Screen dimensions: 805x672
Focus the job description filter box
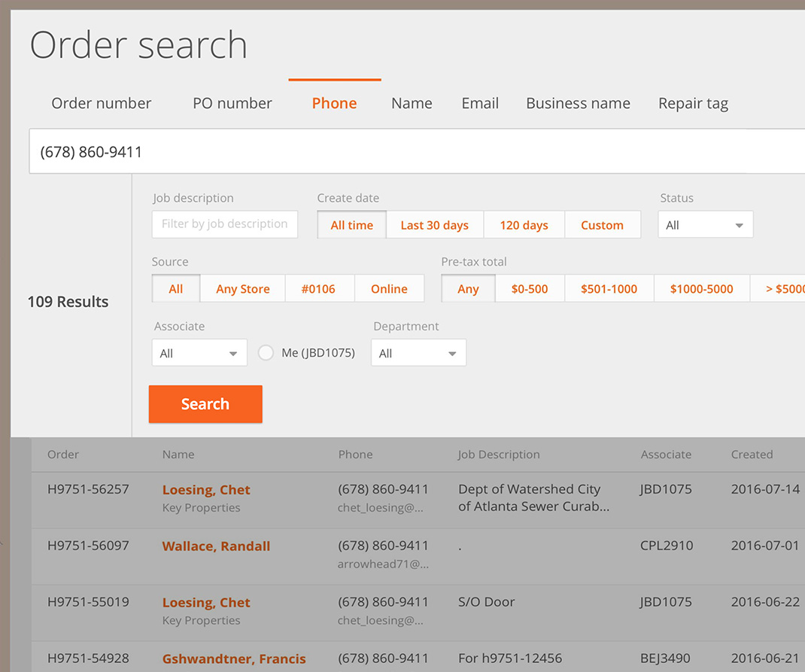(224, 224)
